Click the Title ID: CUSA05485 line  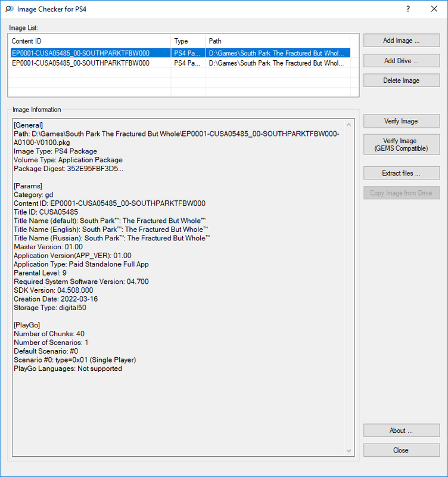pyautogui.click(x=46, y=212)
